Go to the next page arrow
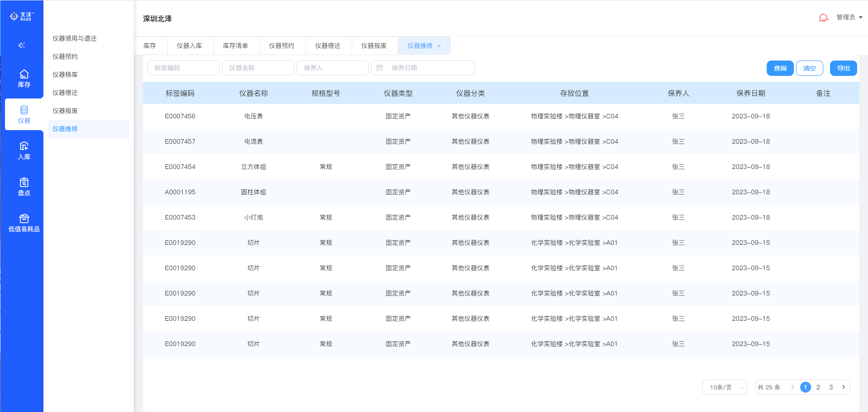Image resolution: width=868 pixels, height=412 pixels. point(843,387)
